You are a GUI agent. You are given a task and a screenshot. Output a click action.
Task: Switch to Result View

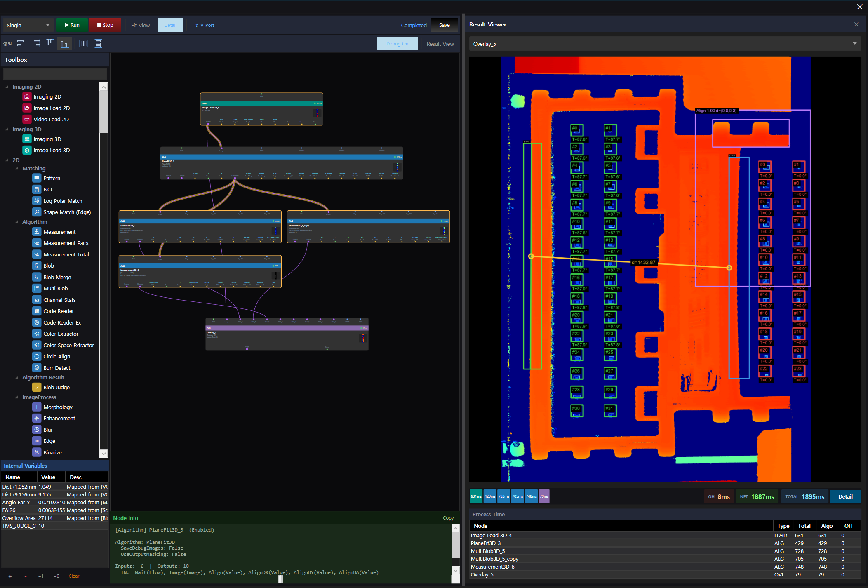(x=440, y=44)
